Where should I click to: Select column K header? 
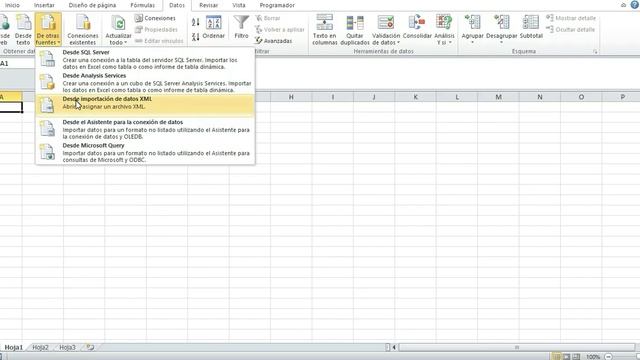[416, 97]
